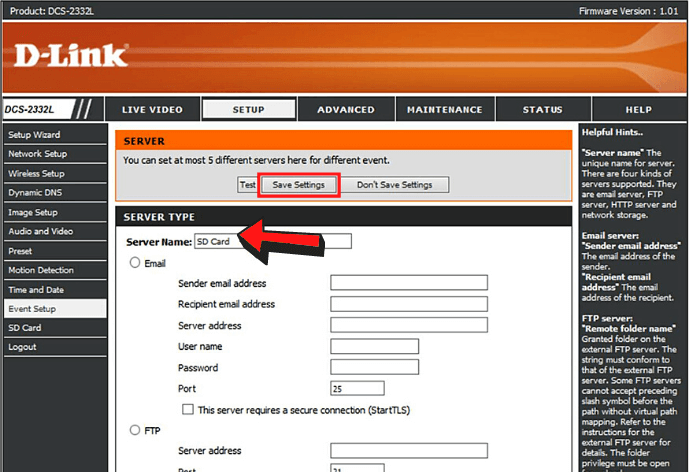Open Network Setup in sidebar
The width and height of the screenshot is (689, 472).
[55, 154]
